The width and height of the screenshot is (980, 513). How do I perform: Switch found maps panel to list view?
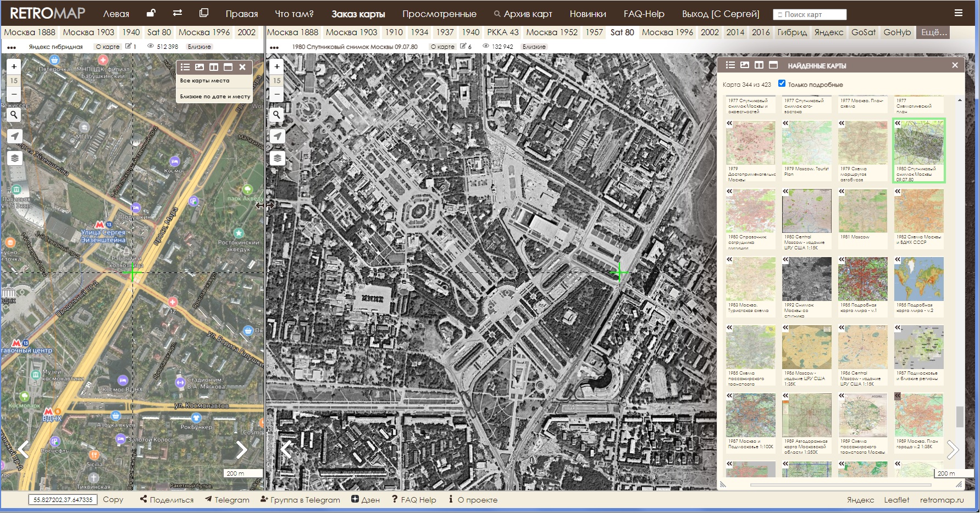[x=730, y=65]
